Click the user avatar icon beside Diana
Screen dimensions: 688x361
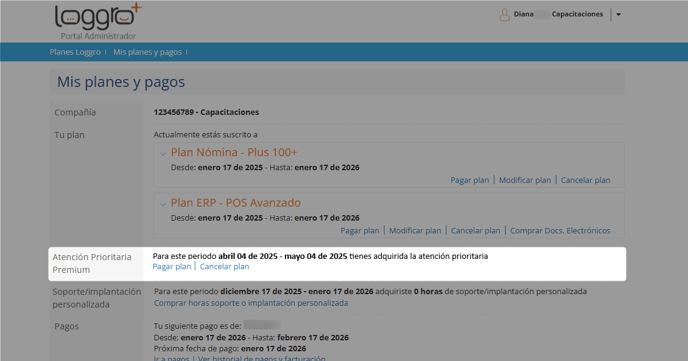505,14
